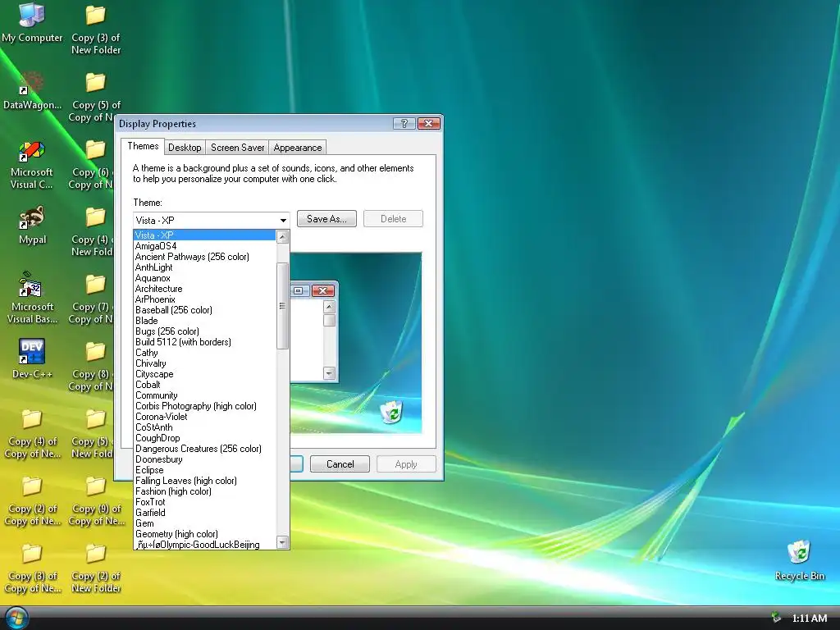Choose Build 5112 (with borders) theme

[x=204, y=342]
